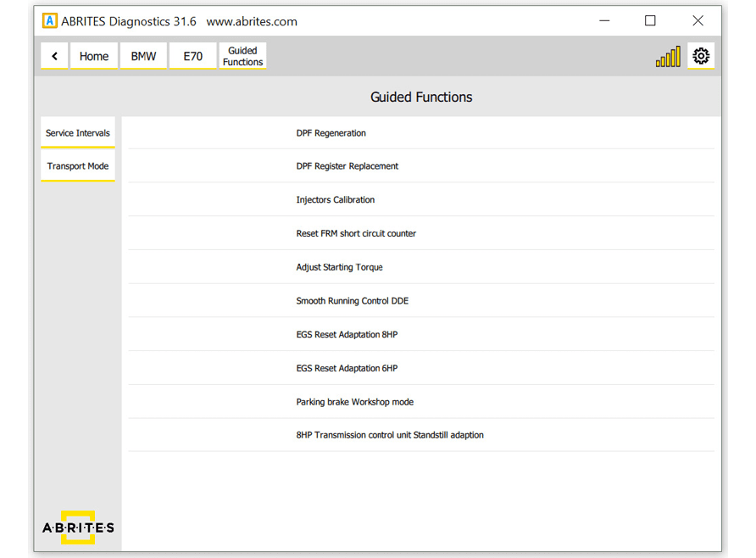The width and height of the screenshot is (756, 558).
Task: Click the Guided Functions breadcrumb
Action: [242, 56]
